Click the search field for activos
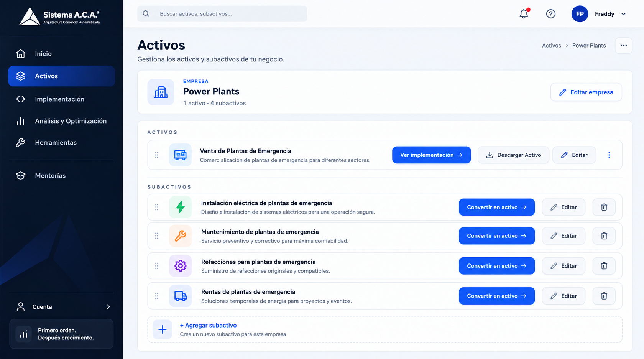Viewport: 644px width, 359px height. click(x=222, y=14)
